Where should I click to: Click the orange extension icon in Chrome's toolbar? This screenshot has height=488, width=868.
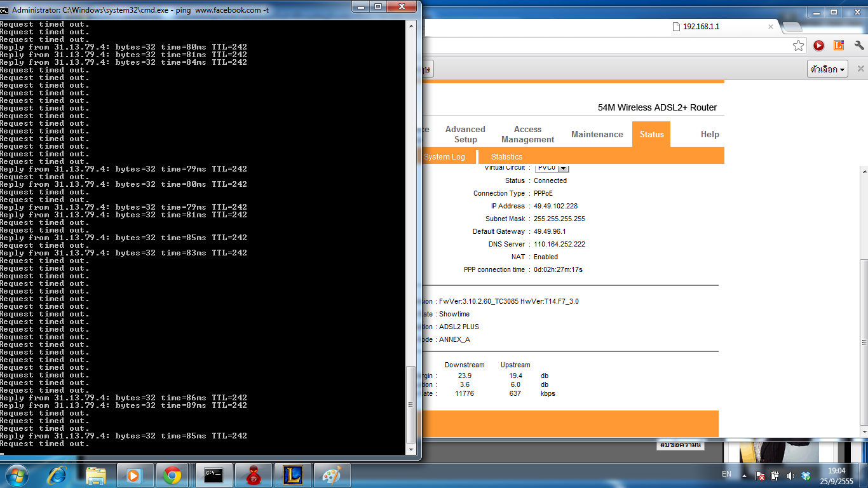click(x=839, y=46)
